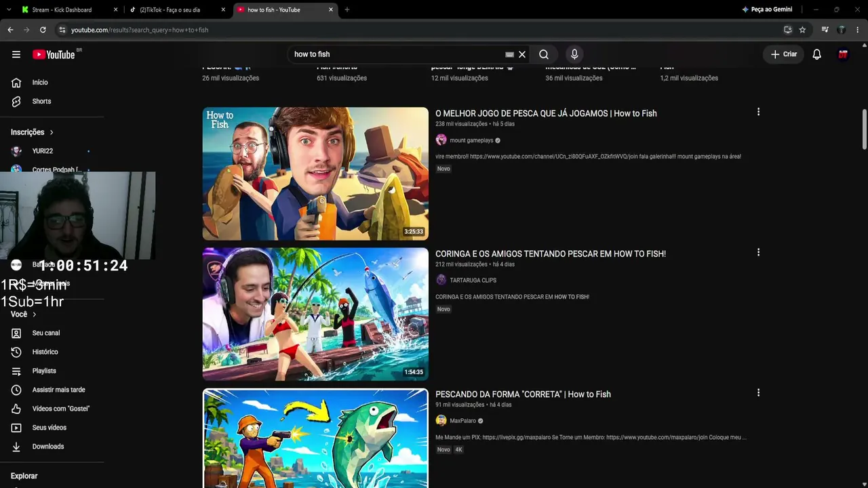The width and height of the screenshot is (868, 488).
Task: Open the media controls toolbar icon
Action: coord(825,30)
